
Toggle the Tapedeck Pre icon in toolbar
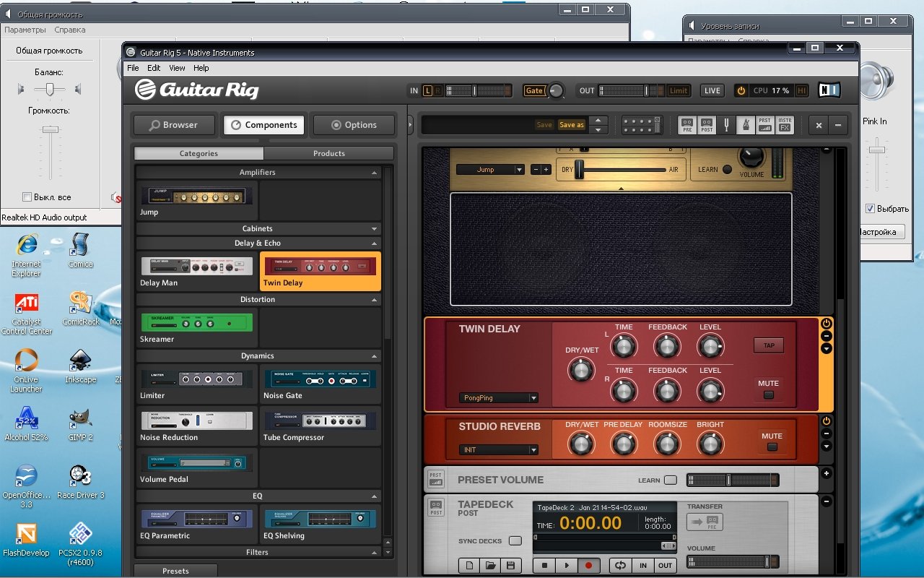(x=687, y=125)
